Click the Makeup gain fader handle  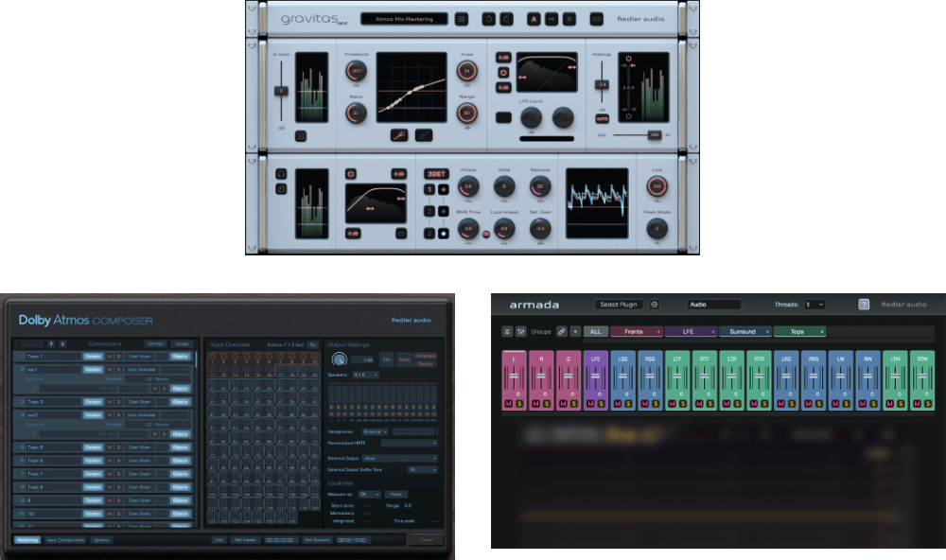602,85
